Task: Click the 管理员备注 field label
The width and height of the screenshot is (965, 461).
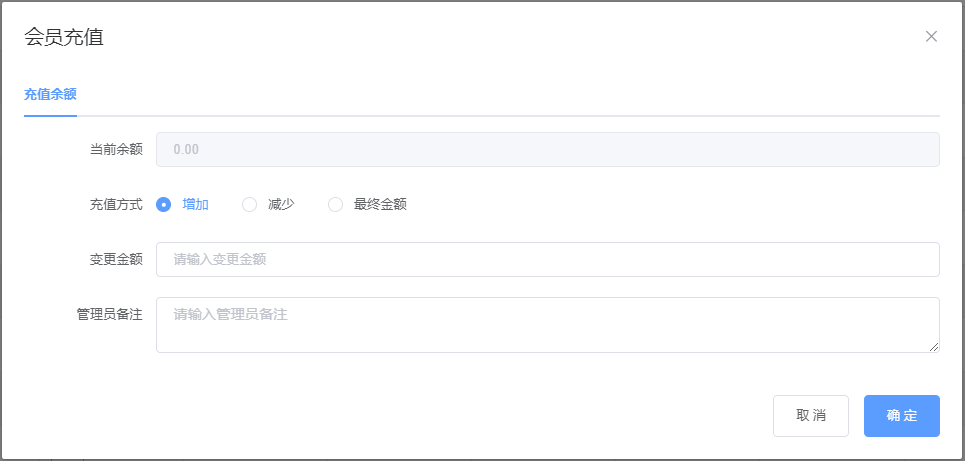Action: (x=109, y=314)
